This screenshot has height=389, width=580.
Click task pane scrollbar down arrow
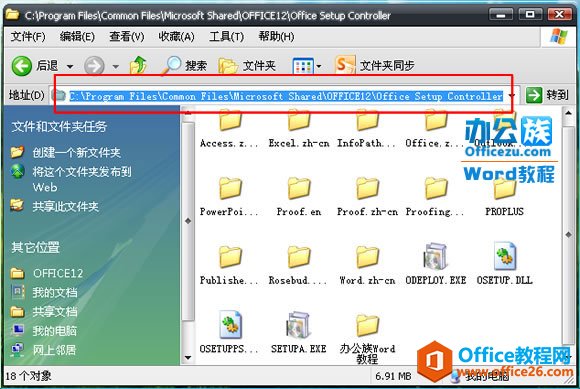click(x=188, y=357)
